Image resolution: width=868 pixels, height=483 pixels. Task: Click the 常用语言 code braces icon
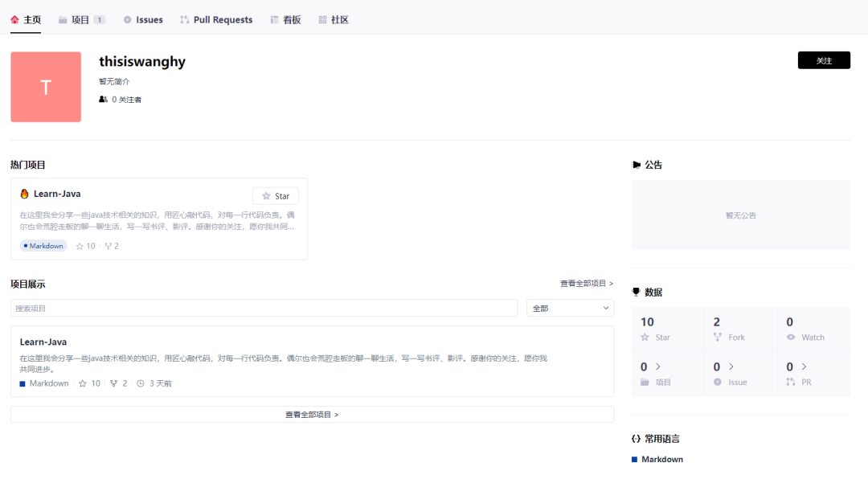click(x=636, y=439)
